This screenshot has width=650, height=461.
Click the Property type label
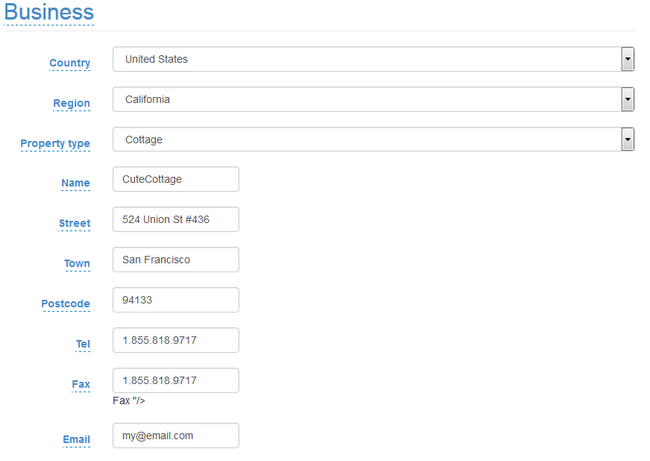point(55,144)
